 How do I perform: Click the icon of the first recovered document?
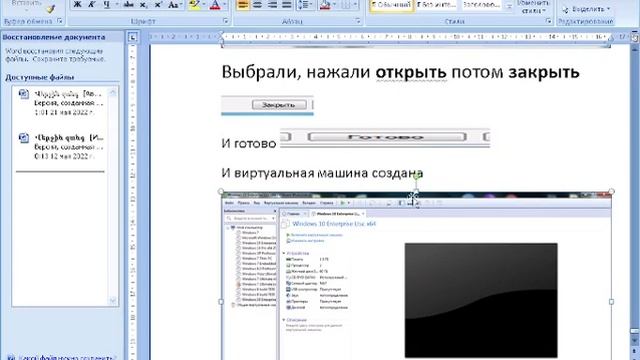coord(24,95)
